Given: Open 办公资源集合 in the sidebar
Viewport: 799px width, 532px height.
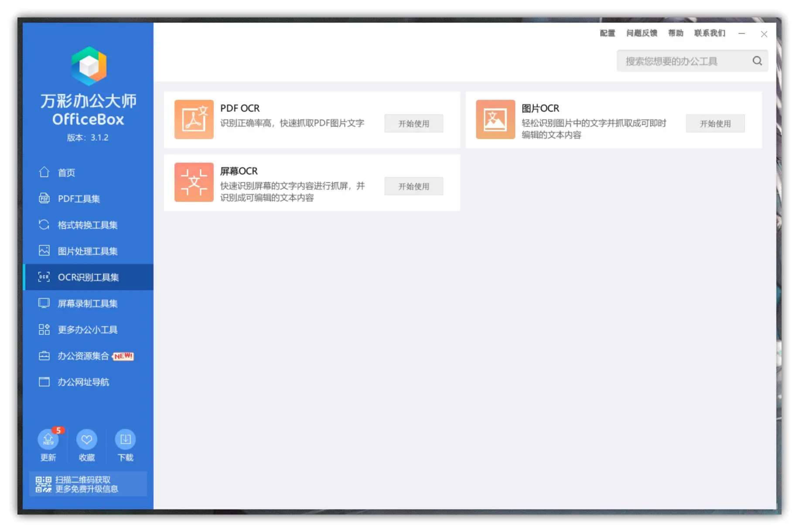Looking at the screenshot, I should click(x=88, y=356).
